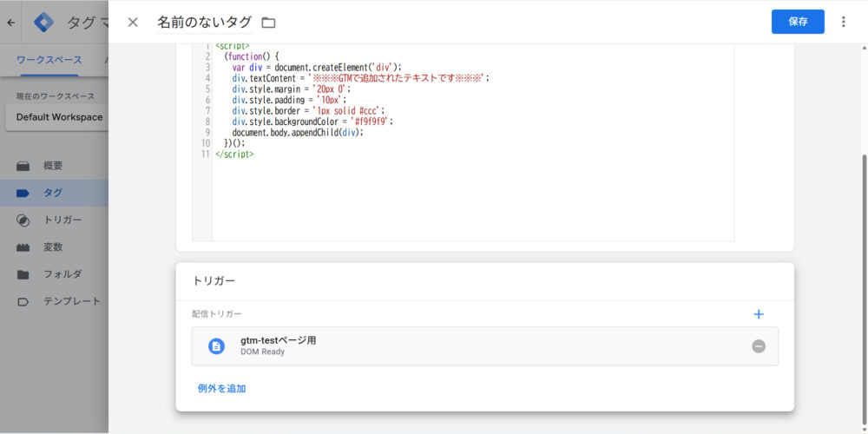Click the plus icon to add trigger
Image resolution: width=868 pixels, height=434 pixels.
click(759, 314)
